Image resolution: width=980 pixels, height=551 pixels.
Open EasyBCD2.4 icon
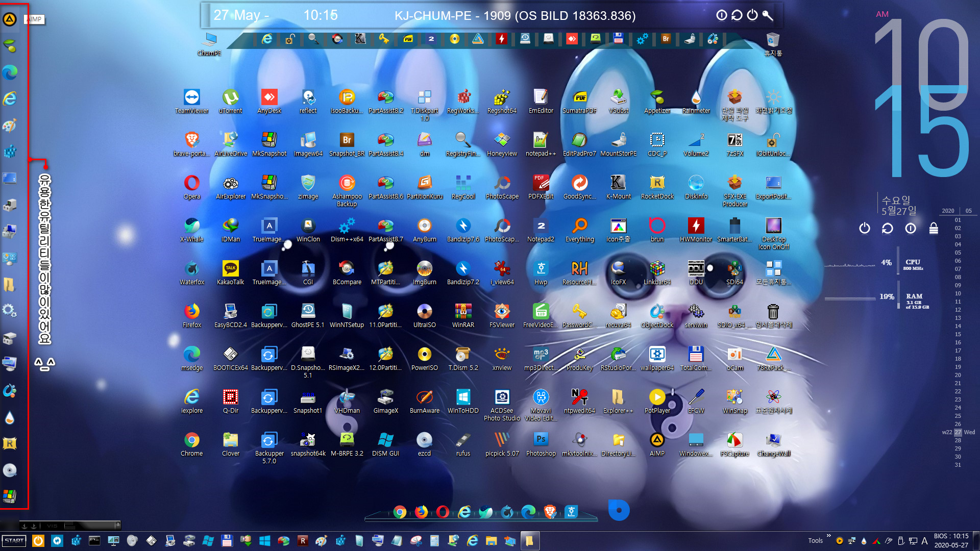pyautogui.click(x=231, y=315)
